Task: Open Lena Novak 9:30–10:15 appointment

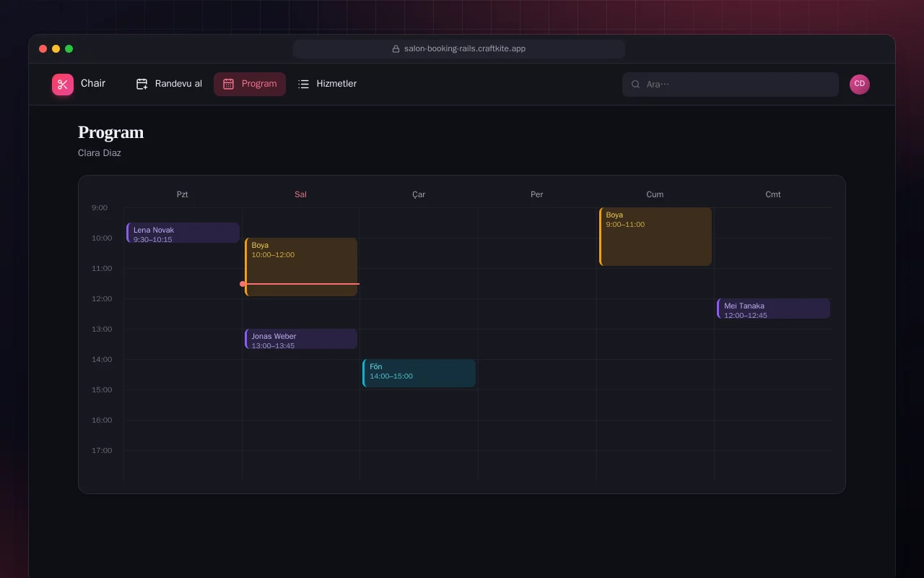Action: (x=183, y=233)
